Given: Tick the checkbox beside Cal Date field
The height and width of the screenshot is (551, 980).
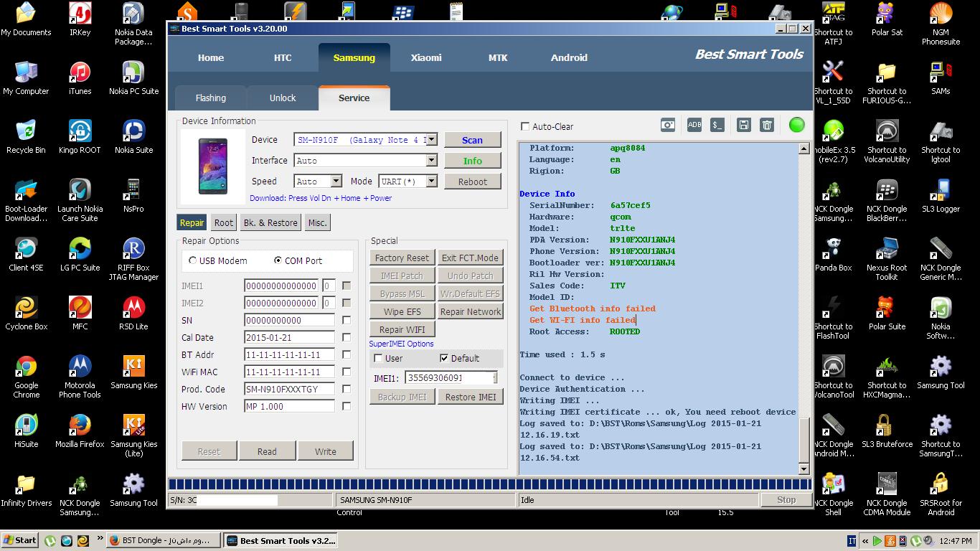Looking at the screenshot, I should [347, 337].
